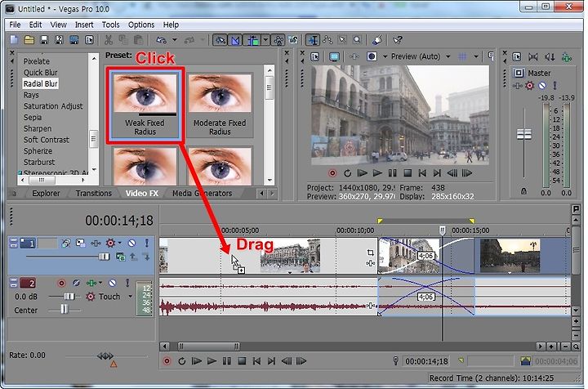Image resolution: width=588 pixels, height=389 pixels.
Task: Select the Zoom magnifier edit tool
Action: 358,40
